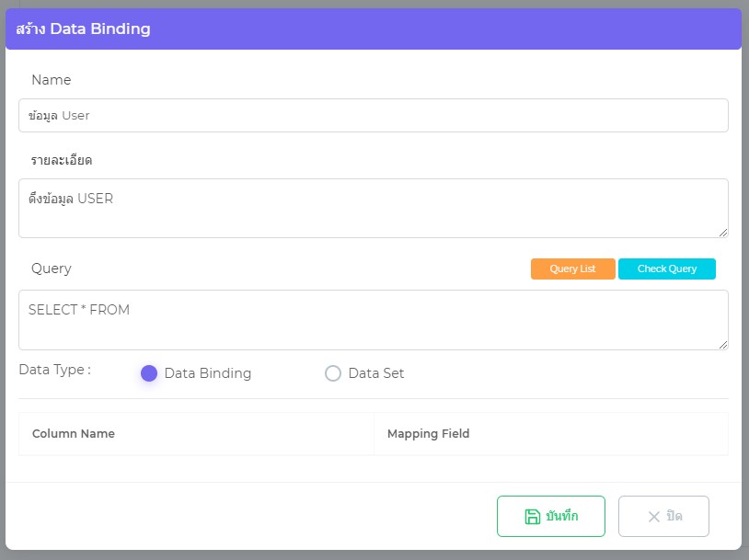Grab the Query textarea resize handle
The width and height of the screenshot is (749, 560).
click(x=722, y=344)
